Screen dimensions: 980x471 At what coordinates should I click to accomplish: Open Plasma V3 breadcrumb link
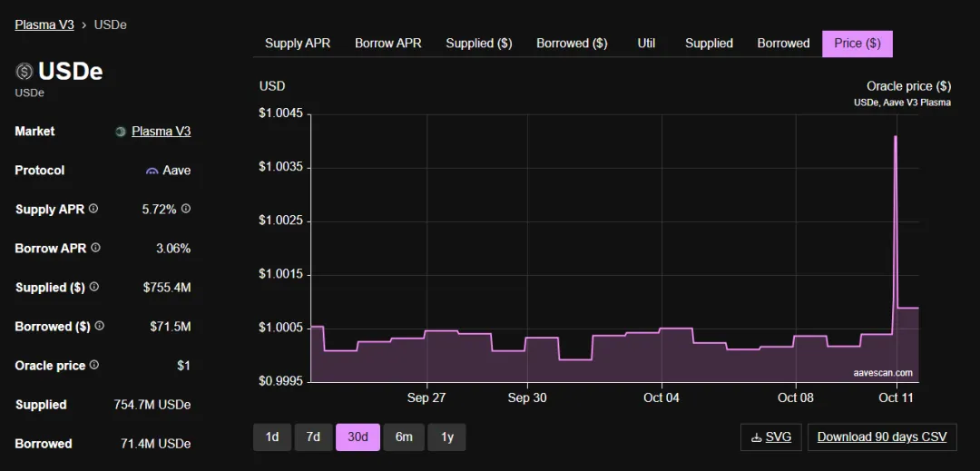(x=44, y=25)
